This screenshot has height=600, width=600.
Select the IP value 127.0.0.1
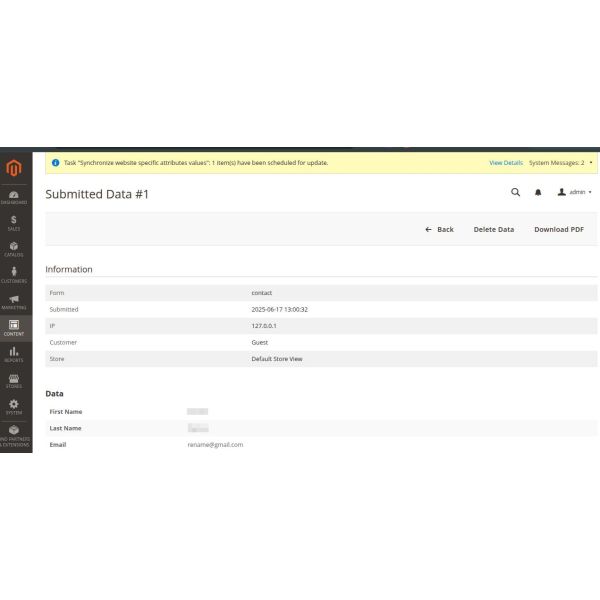[264, 326]
